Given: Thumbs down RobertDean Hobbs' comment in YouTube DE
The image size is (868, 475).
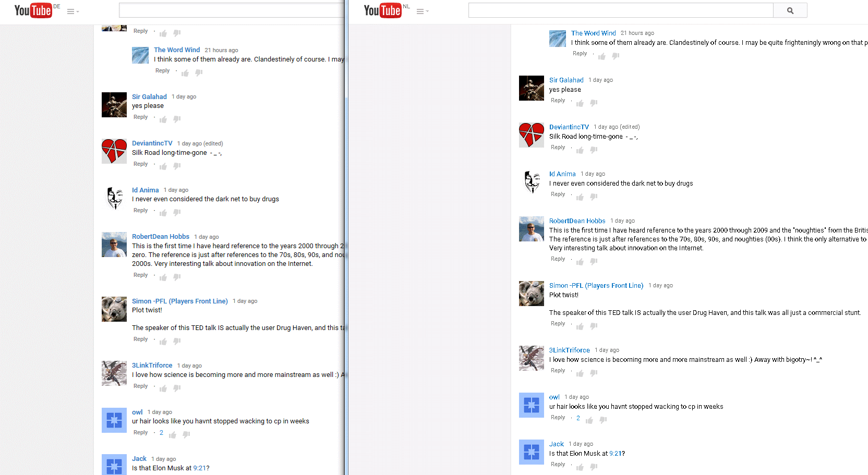Looking at the screenshot, I should click(177, 277).
